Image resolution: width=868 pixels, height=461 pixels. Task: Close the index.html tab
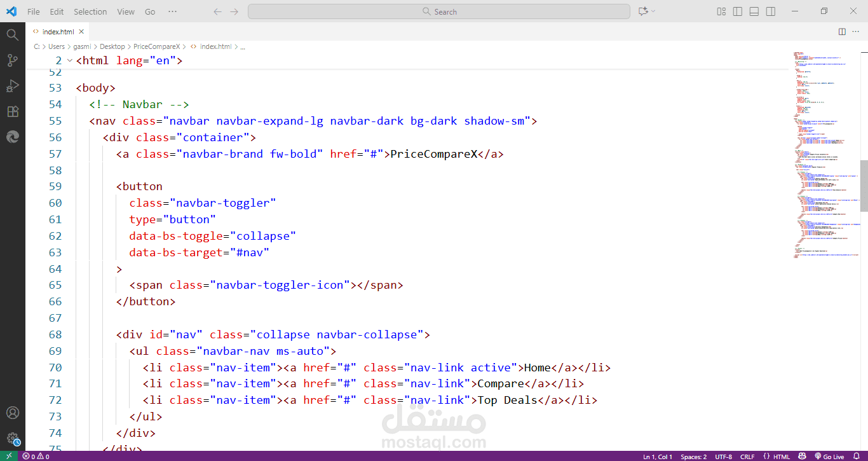click(81, 31)
